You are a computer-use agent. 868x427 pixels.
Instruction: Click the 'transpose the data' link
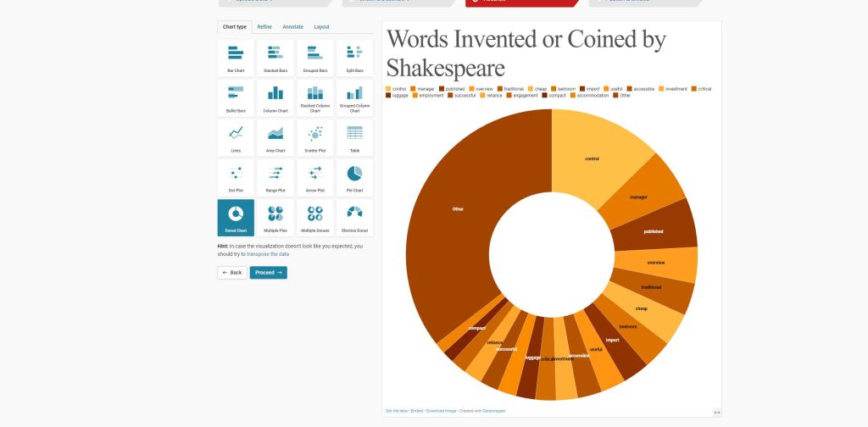(268, 254)
